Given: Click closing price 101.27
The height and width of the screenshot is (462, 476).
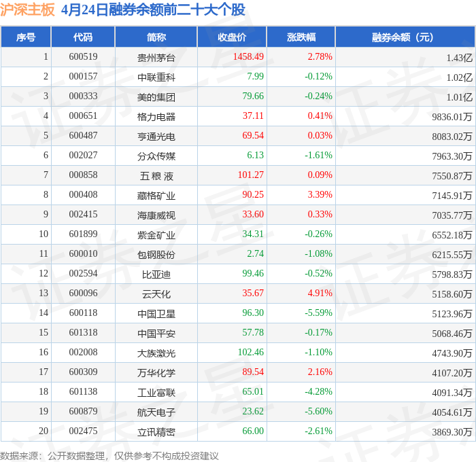Looking at the screenshot, I should (x=251, y=175).
